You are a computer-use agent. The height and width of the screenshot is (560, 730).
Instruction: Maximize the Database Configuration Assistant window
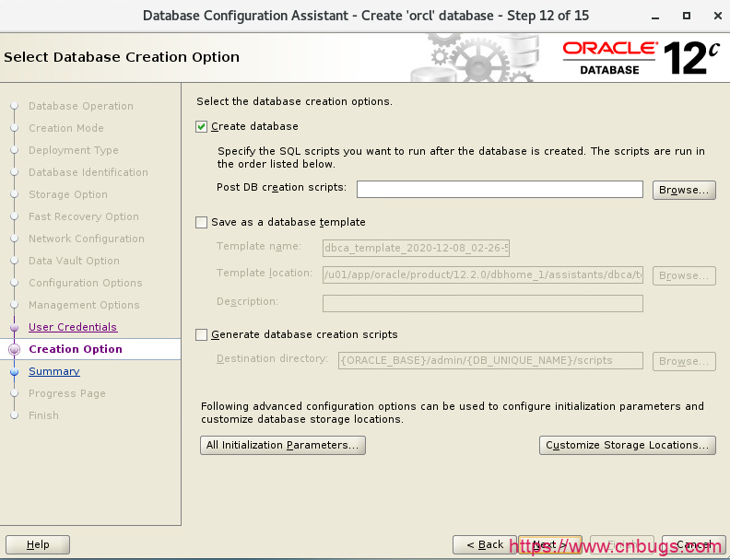(x=686, y=16)
